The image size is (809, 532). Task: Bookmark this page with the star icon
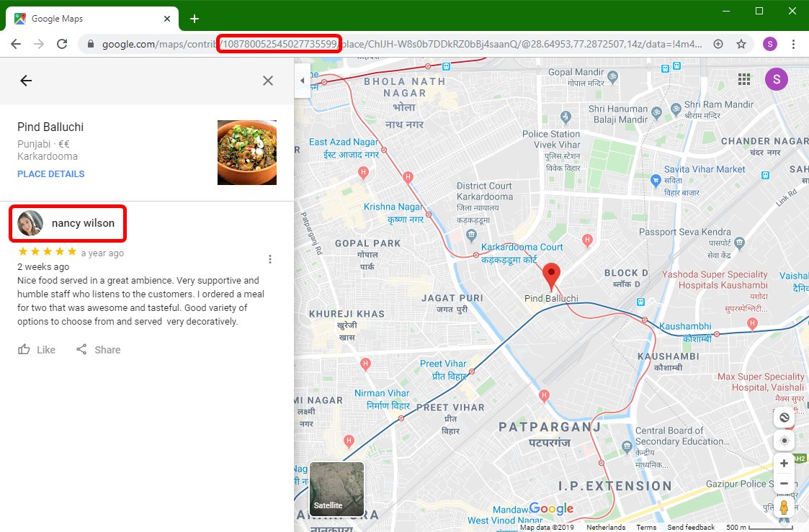[x=741, y=44]
